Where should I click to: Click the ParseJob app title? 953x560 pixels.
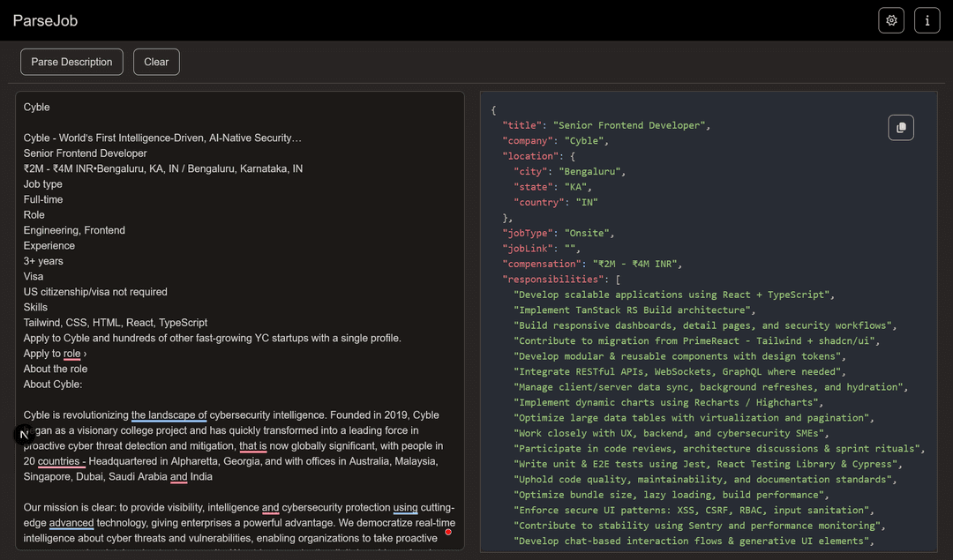tap(46, 20)
